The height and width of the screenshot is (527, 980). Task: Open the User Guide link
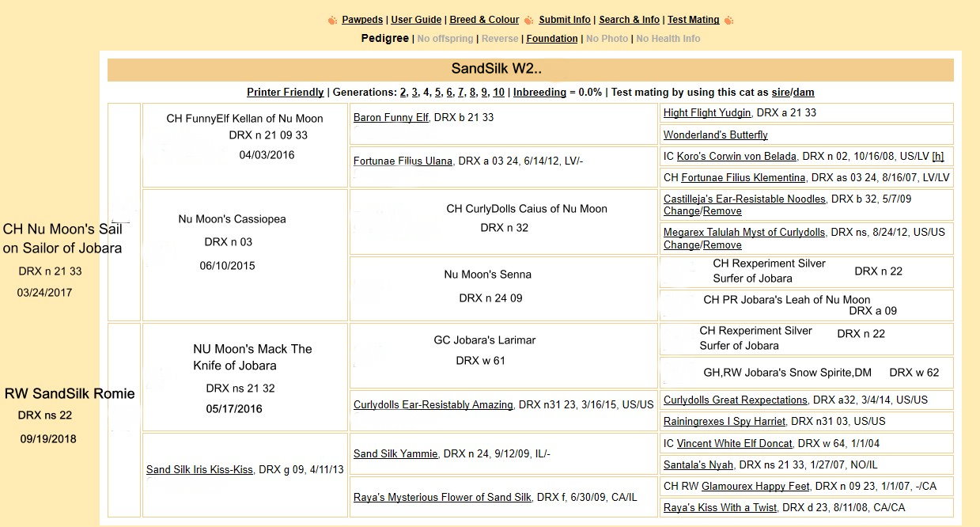[x=417, y=20]
